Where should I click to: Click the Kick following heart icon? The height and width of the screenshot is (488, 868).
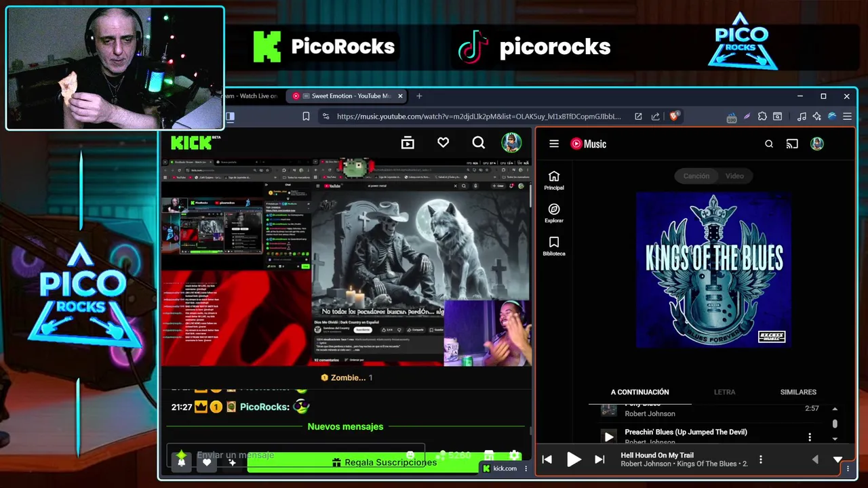point(443,142)
